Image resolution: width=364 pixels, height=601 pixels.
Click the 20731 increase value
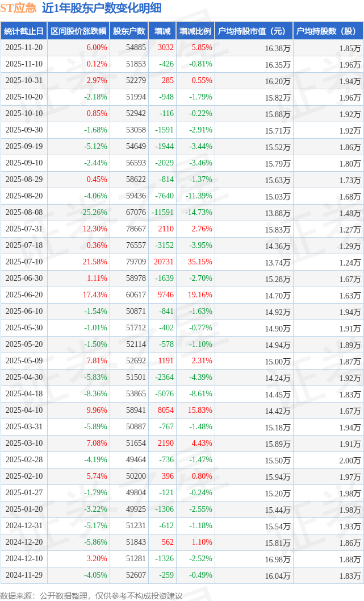pyautogui.click(x=164, y=262)
